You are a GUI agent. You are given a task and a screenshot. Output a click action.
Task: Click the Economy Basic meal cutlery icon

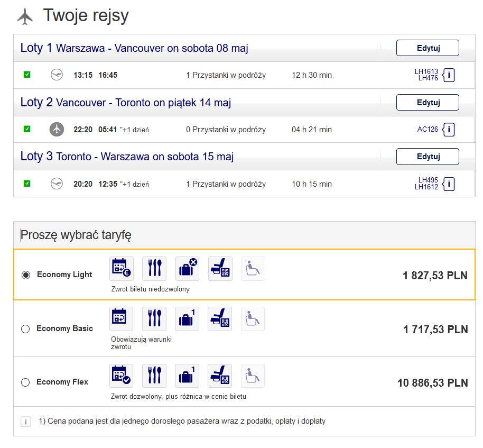154,319
